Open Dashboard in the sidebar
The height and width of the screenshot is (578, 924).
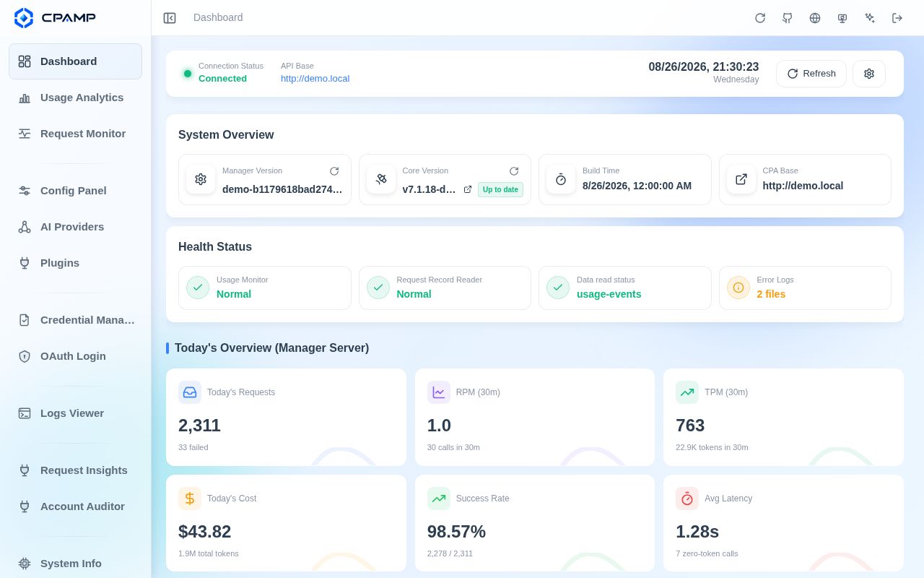tap(75, 61)
